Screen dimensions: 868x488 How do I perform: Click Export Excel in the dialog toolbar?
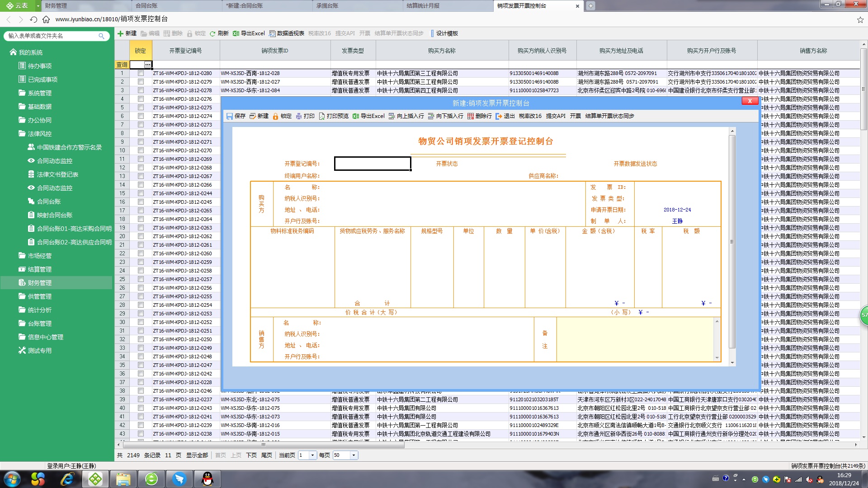coord(368,116)
